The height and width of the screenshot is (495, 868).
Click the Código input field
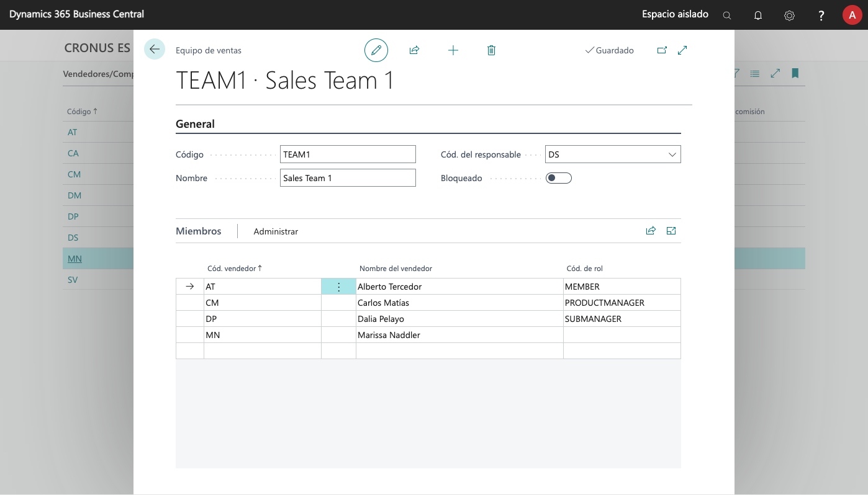348,154
